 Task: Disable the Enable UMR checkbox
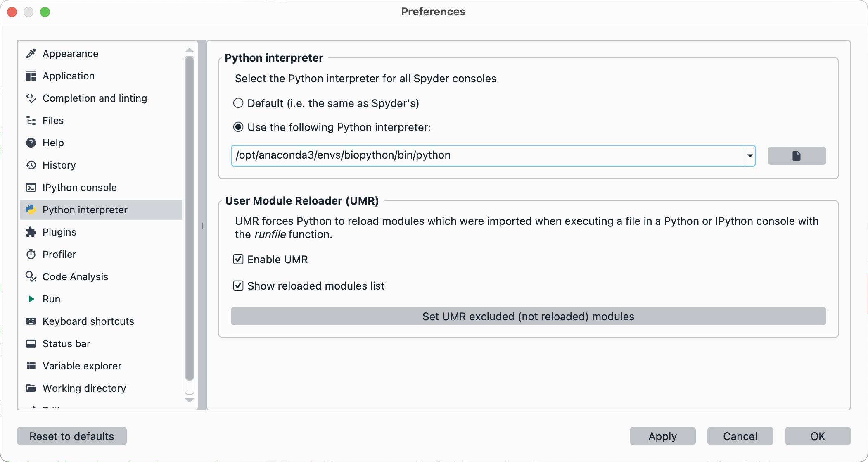(x=238, y=260)
